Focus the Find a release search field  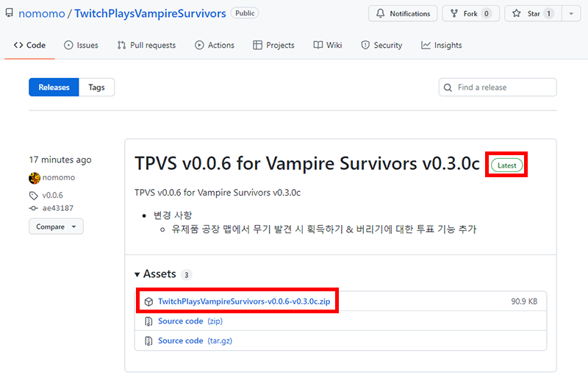(498, 87)
